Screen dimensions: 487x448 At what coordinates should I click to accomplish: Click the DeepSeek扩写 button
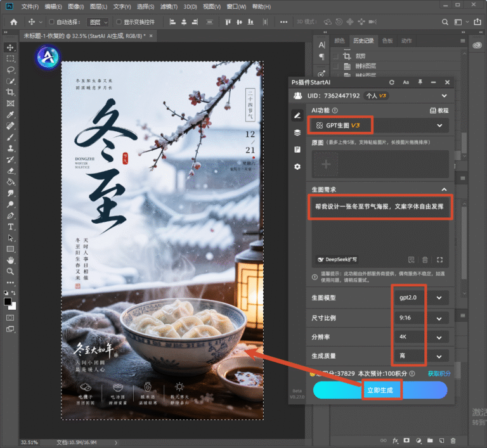[337, 260]
